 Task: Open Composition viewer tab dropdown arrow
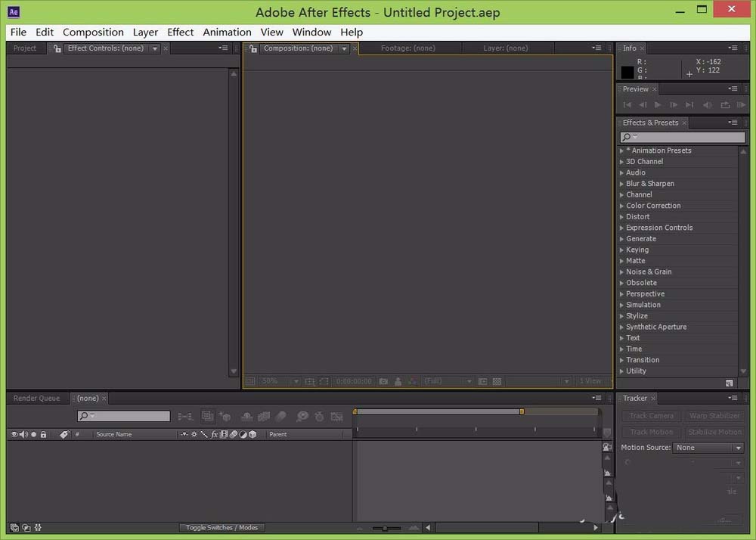[344, 48]
